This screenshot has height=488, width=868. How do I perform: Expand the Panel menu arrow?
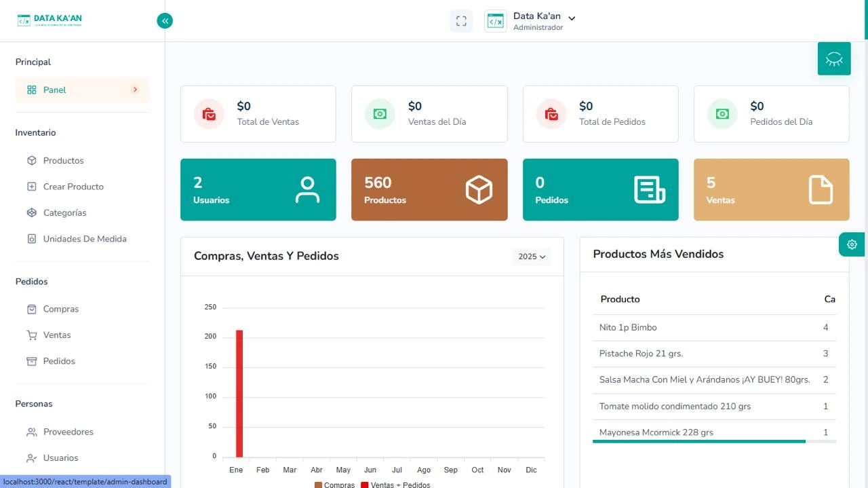pyautogui.click(x=135, y=90)
